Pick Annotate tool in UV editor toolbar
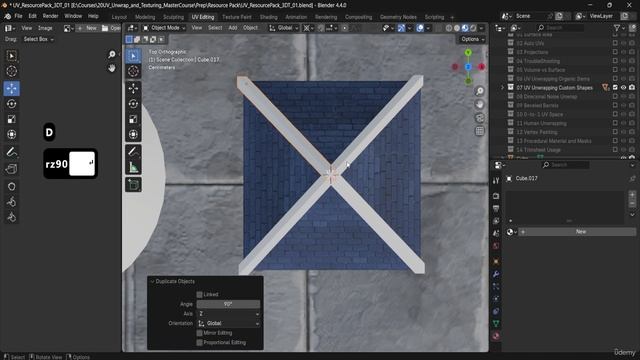The height and width of the screenshot is (360, 640). pyautogui.click(x=11, y=152)
